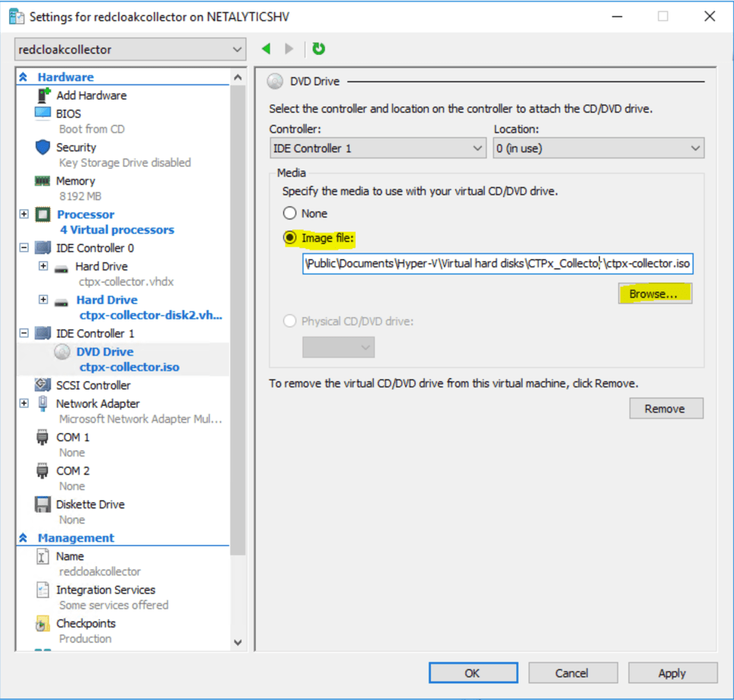This screenshot has height=700, width=734.
Task: Expand the Processor tree item
Action: [24, 214]
